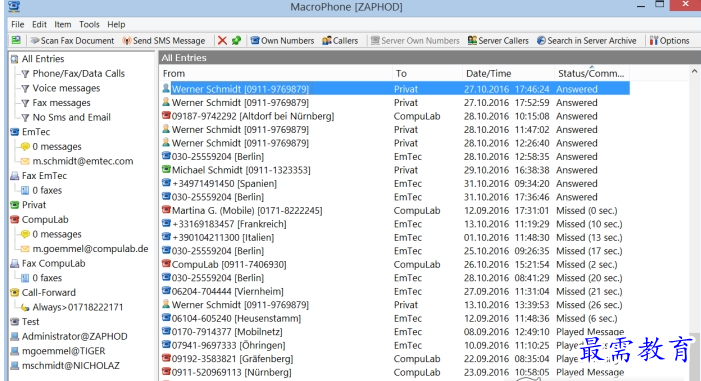Select call from 09192-3583821 [Gräfenberg]
The height and width of the screenshot is (381, 701).
(395, 359)
